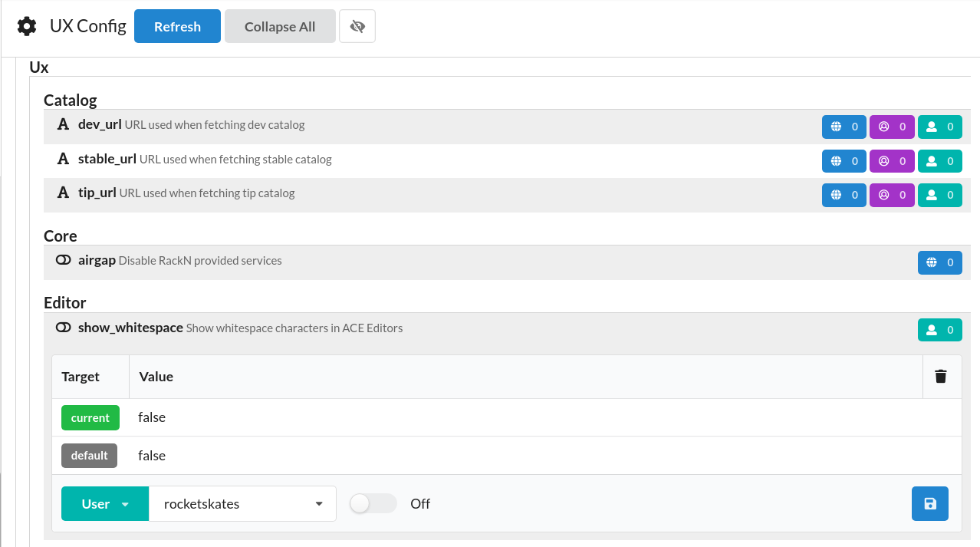Image resolution: width=980 pixels, height=547 pixels.
Task: Click the purple role badge for stable_url
Action: coord(892,161)
